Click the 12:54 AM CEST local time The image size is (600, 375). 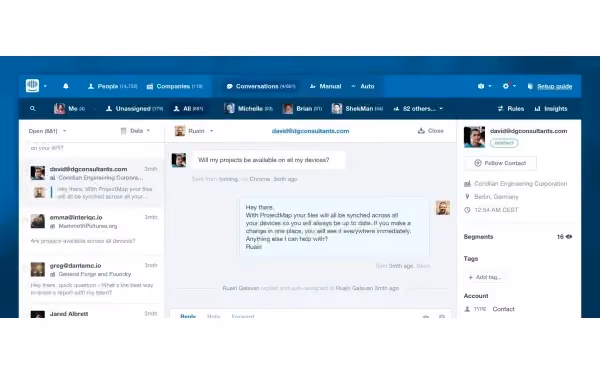tap(496, 210)
